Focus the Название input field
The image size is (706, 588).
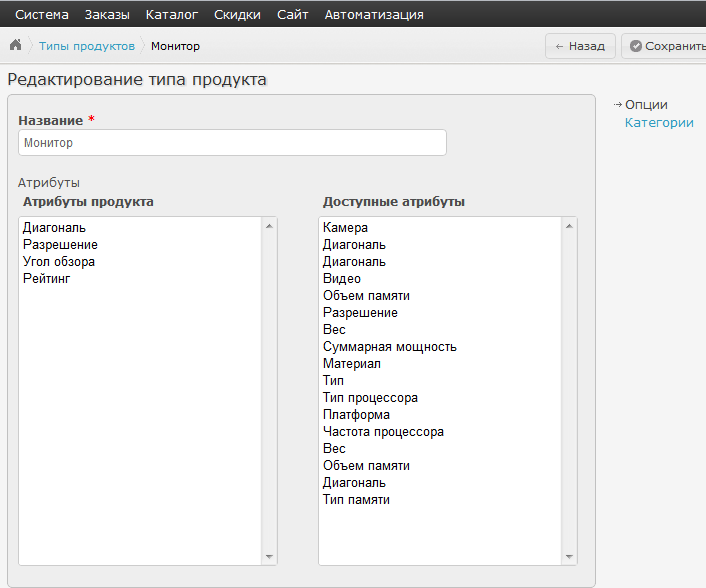coord(232,143)
